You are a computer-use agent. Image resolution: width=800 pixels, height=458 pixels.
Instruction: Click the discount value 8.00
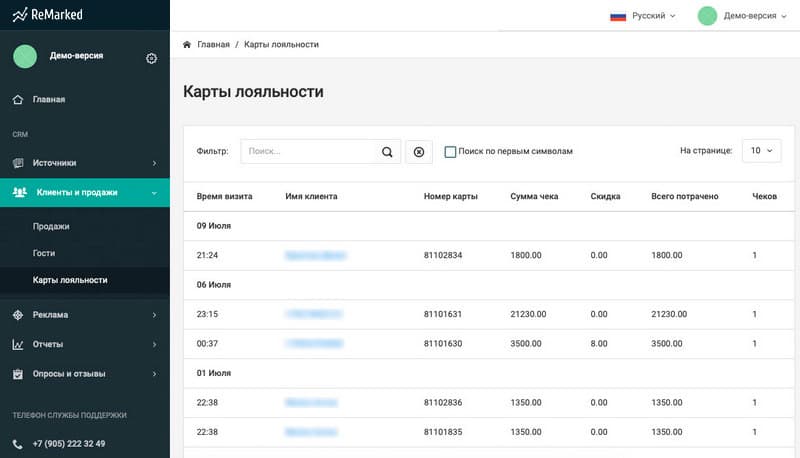[599, 344]
